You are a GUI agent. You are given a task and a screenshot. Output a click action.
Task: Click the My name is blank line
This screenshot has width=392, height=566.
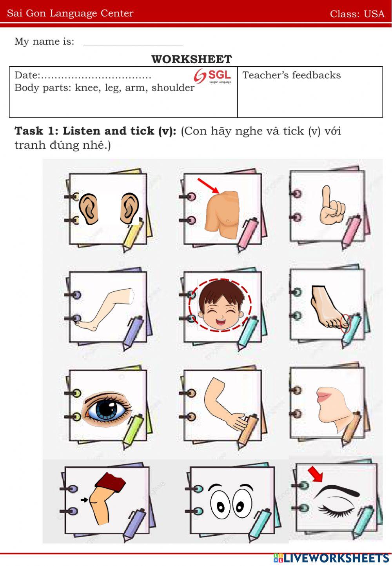tap(133, 42)
